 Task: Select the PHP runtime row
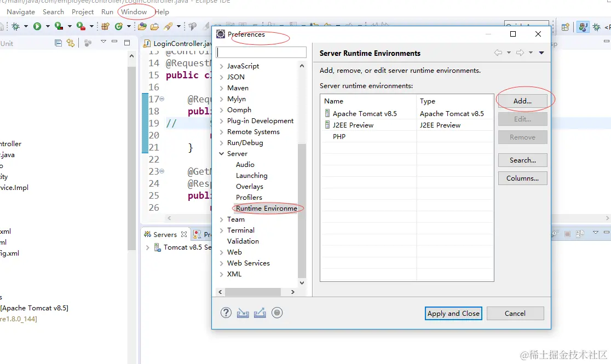tap(407, 137)
